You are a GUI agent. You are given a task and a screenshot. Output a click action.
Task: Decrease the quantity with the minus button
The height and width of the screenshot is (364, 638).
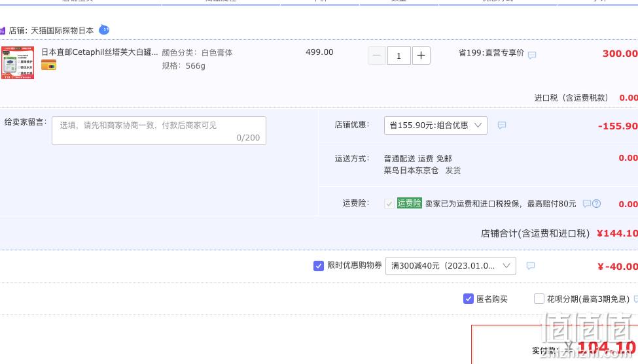click(x=377, y=56)
